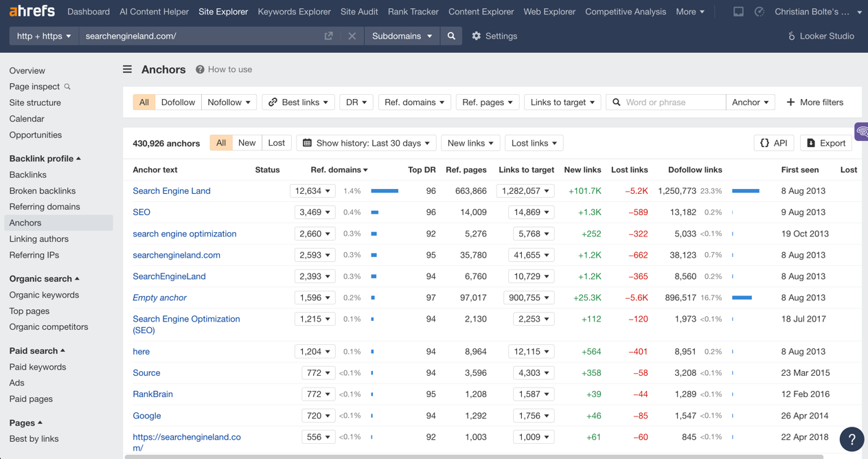This screenshot has height=459, width=868.
Task: Open the Empty anchor link
Action: click(x=159, y=298)
